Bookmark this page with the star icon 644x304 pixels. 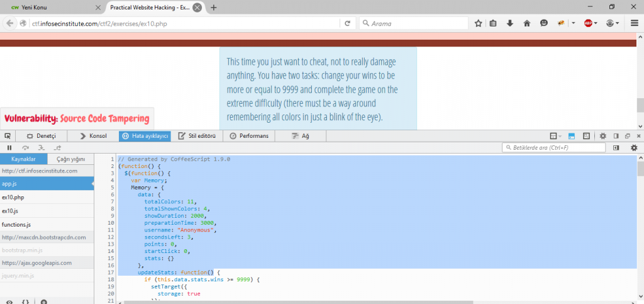coord(478,23)
